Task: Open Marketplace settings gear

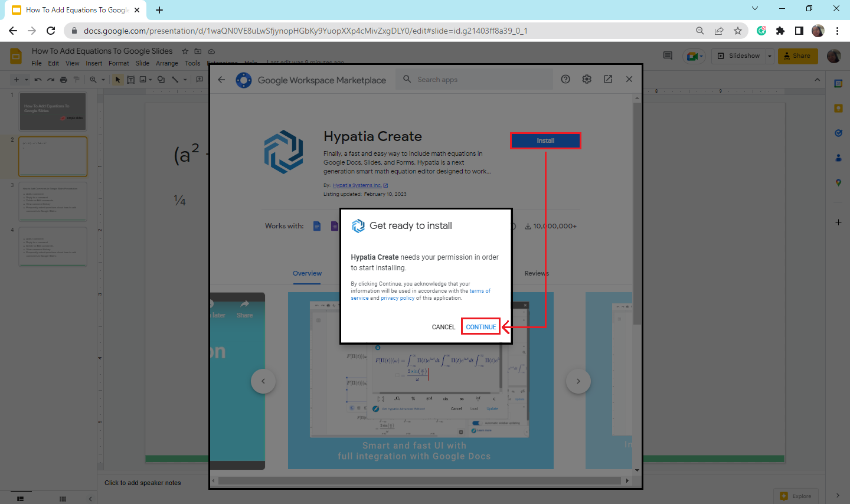Action: pyautogui.click(x=587, y=79)
